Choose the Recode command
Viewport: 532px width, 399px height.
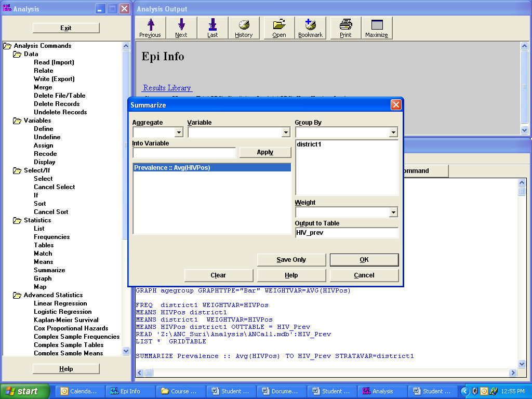tap(45, 154)
